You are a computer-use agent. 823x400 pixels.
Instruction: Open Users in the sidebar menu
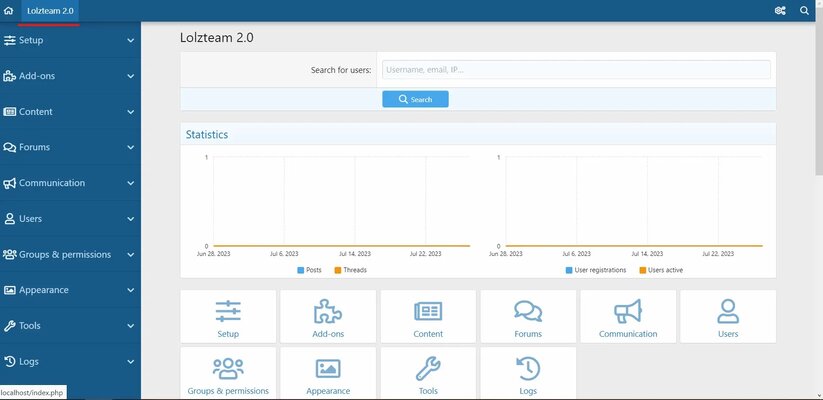(30, 219)
